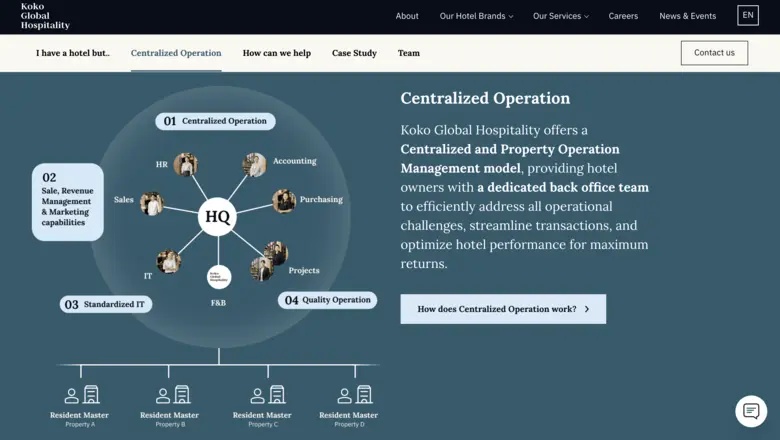
Task: Go to the Case Study tab
Action: click(354, 53)
